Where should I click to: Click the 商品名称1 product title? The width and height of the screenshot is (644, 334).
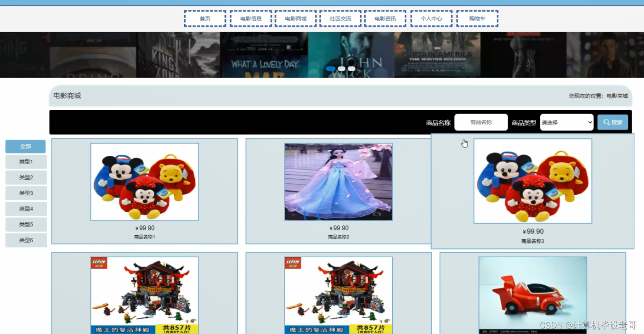[x=145, y=237]
